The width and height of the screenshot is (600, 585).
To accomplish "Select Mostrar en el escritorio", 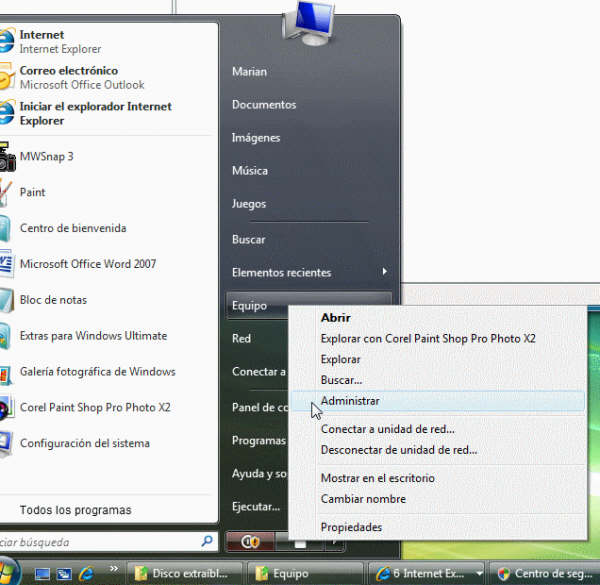I will (x=438, y=478).
